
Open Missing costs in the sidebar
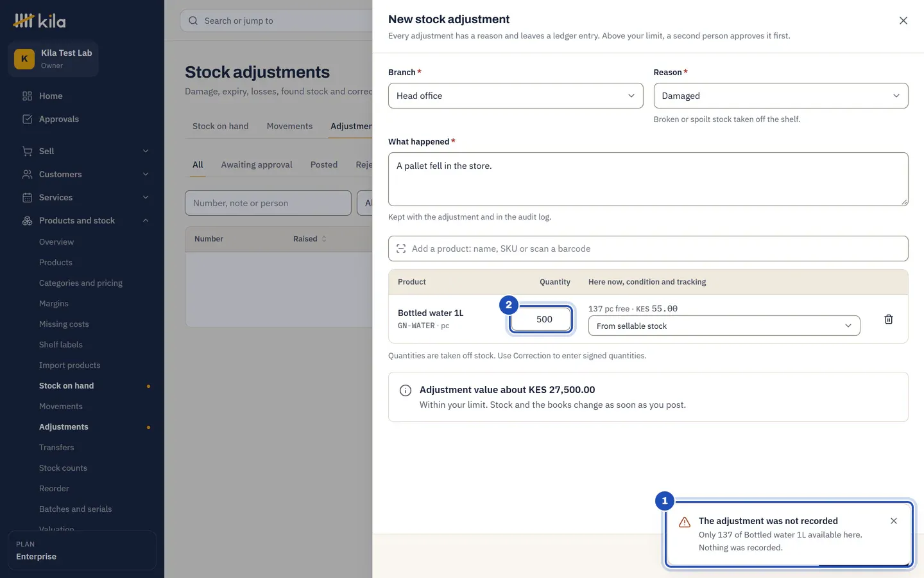click(64, 324)
